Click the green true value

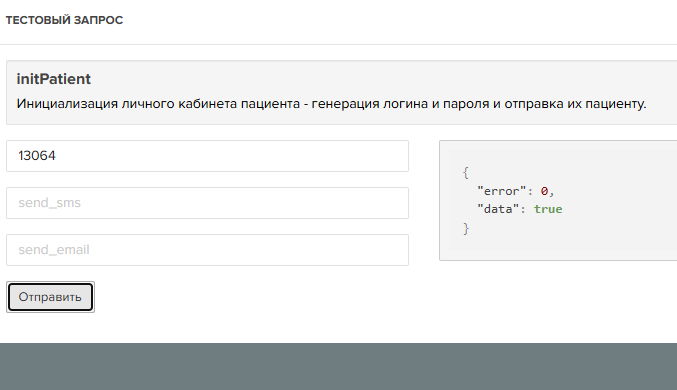coord(548,209)
